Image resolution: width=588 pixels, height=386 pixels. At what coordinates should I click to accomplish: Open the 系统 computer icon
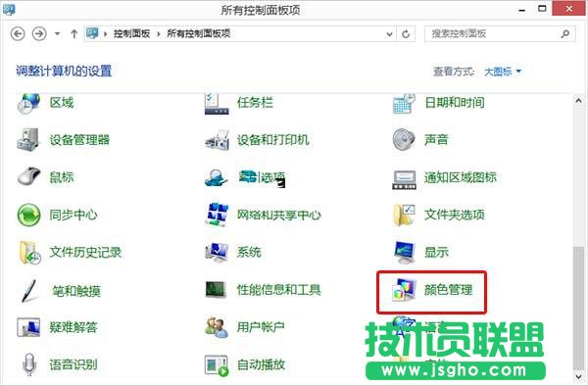[x=218, y=252]
